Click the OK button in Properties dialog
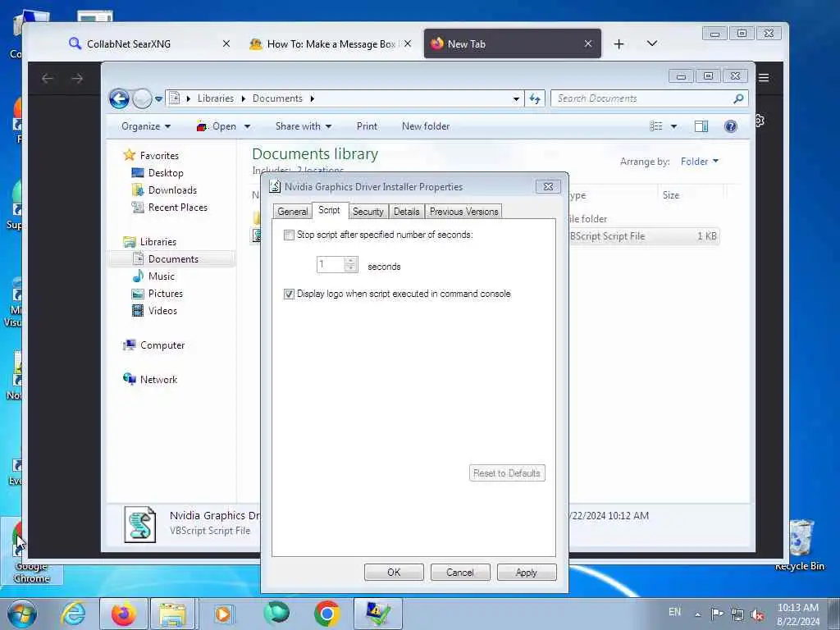 [394, 572]
